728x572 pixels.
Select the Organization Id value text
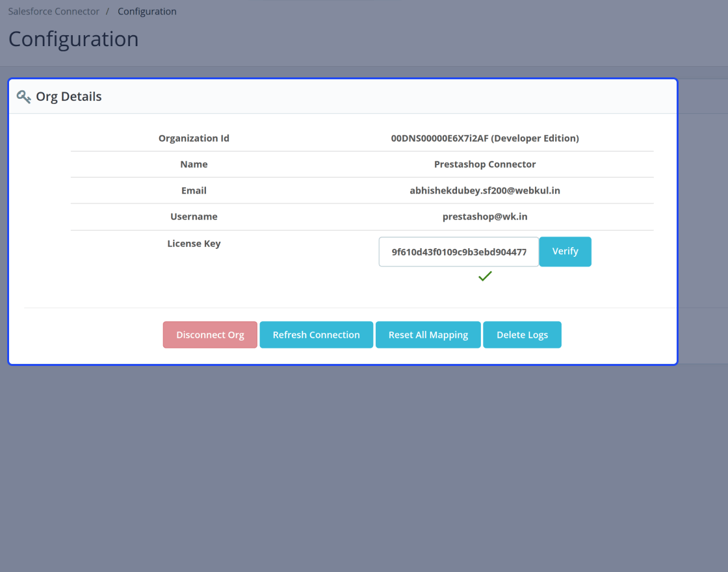coord(485,138)
